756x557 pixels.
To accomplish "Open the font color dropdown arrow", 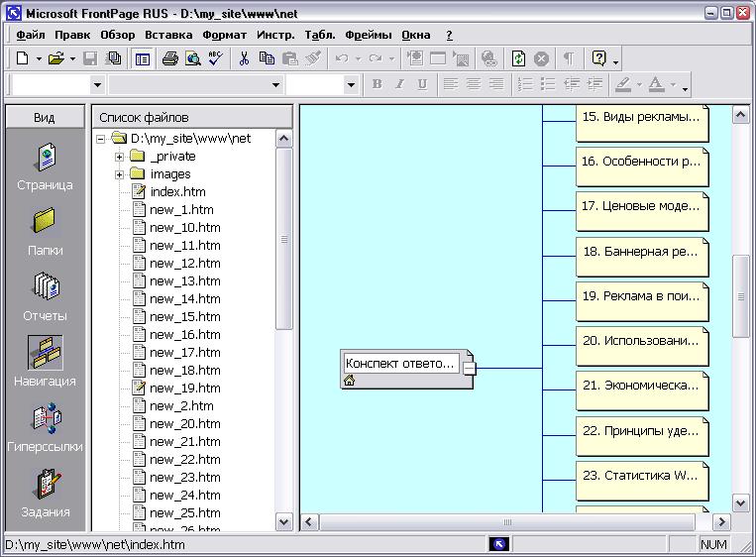I will tap(673, 85).
